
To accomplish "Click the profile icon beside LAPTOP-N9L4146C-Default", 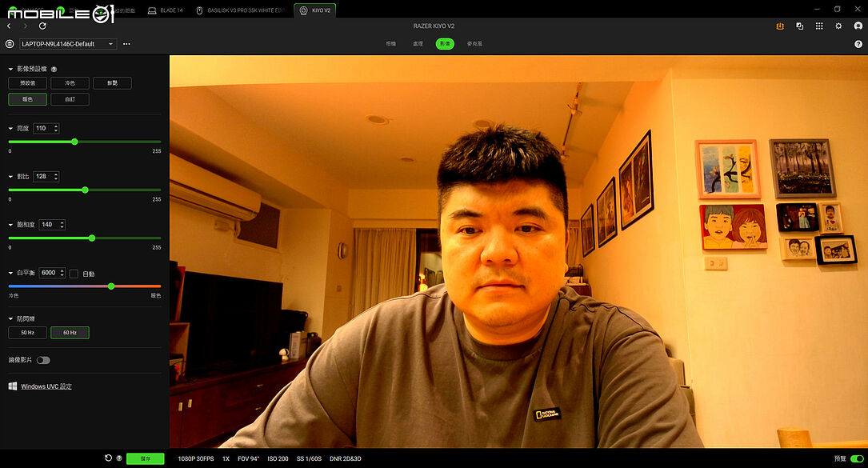I will (10, 44).
